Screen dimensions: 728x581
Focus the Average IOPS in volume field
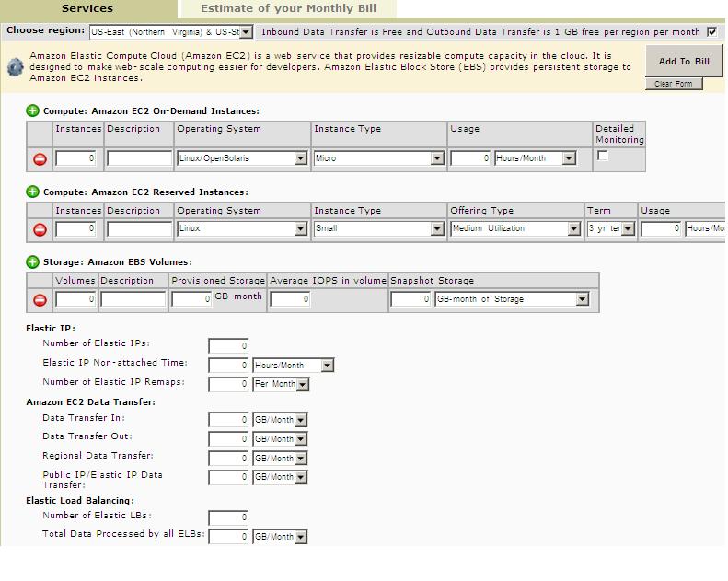coord(290,299)
